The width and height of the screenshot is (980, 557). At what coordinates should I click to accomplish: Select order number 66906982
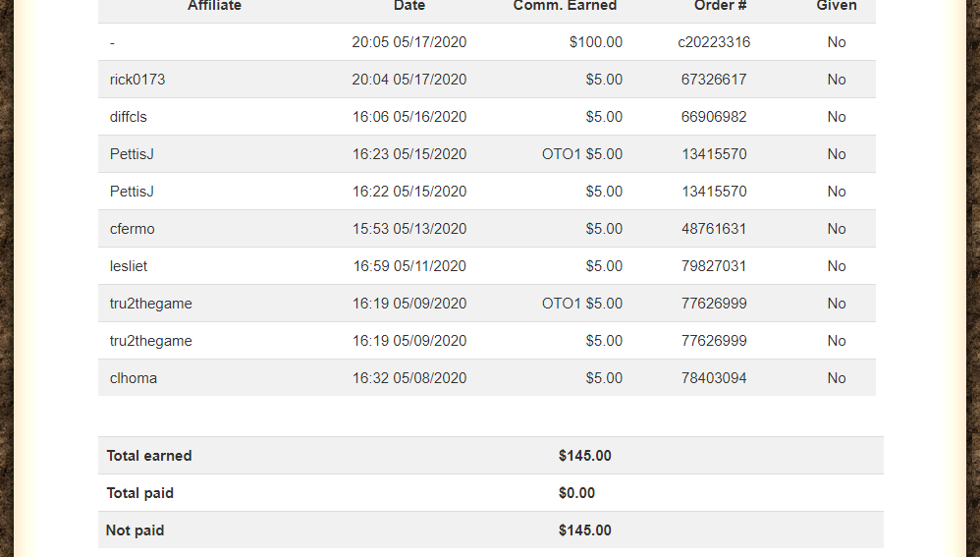point(714,117)
